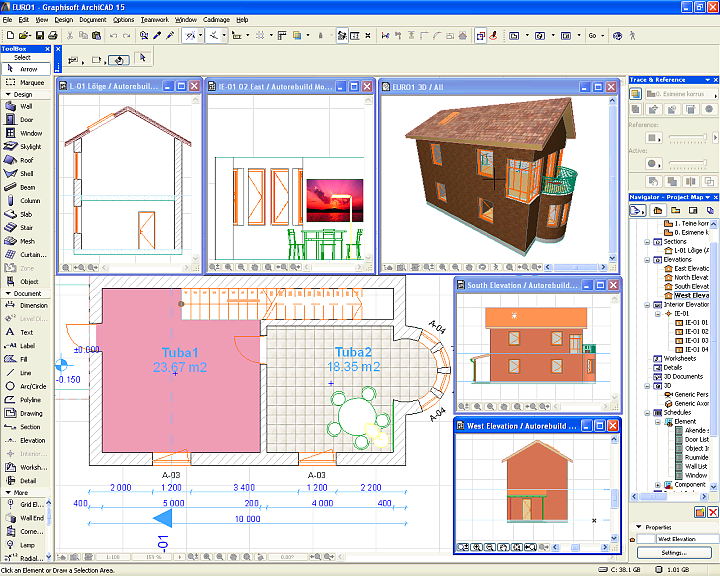The width and height of the screenshot is (720, 576).
Task: Toggle Trace on/off in Trace & Reference
Action: click(x=636, y=94)
